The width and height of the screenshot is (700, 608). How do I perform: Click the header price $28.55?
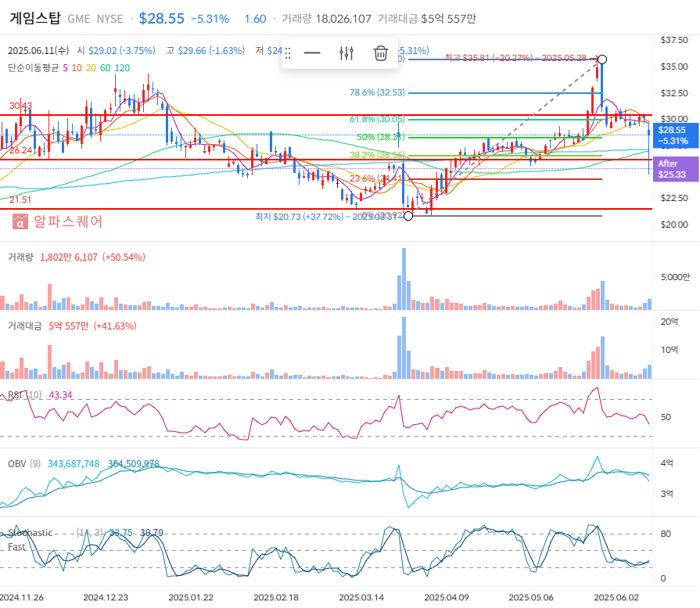[x=162, y=19]
